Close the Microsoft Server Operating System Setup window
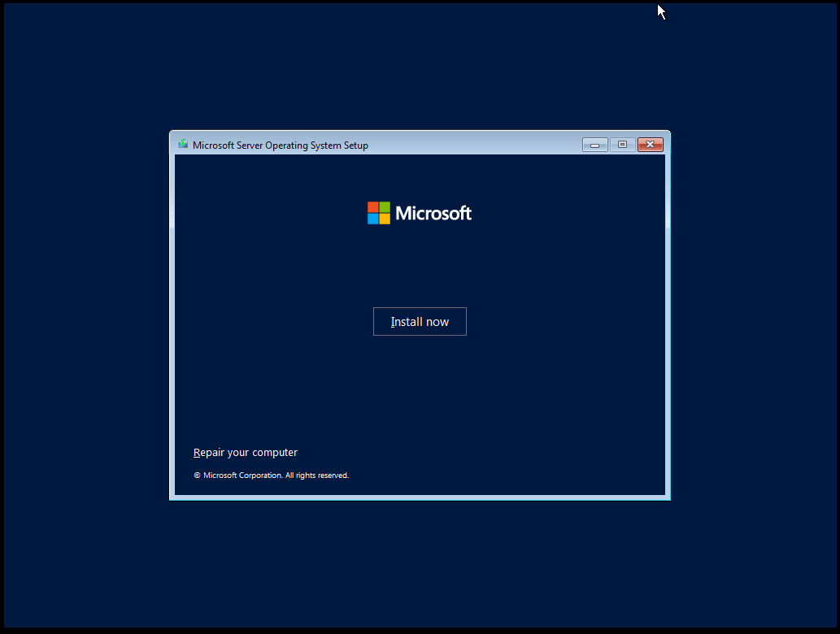This screenshot has width=840, height=634. [651, 145]
